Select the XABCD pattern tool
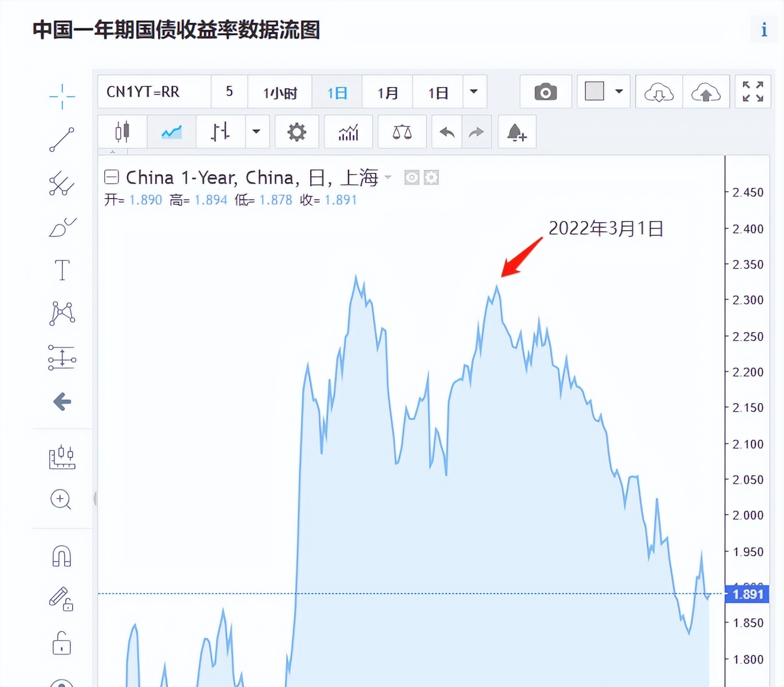The image size is (784, 687). (62, 313)
